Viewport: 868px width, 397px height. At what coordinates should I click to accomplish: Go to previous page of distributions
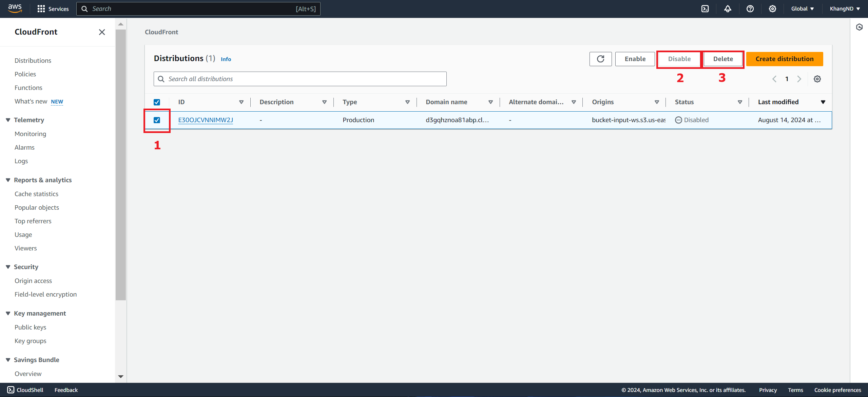774,79
